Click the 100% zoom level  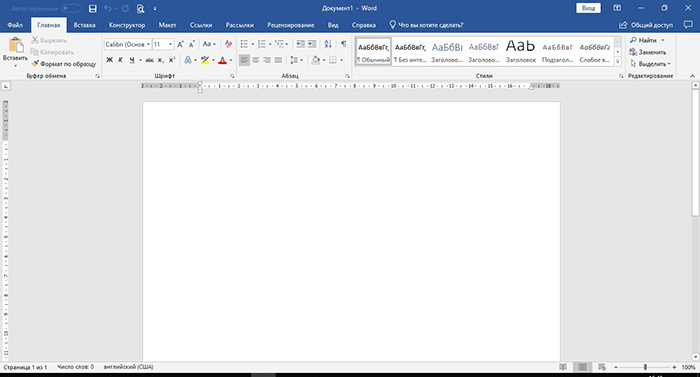[x=688, y=367]
